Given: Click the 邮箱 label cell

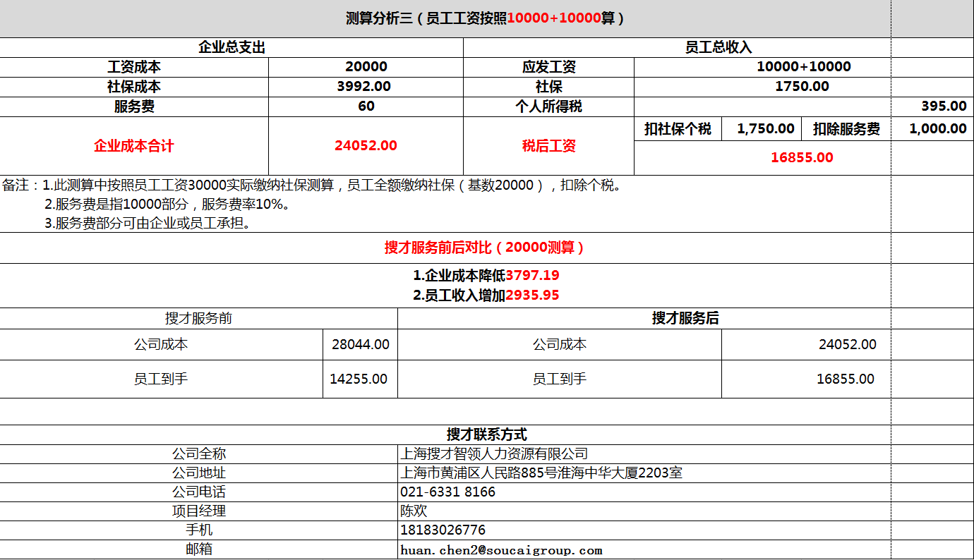Looking at the screenshot, I should 199,549.
